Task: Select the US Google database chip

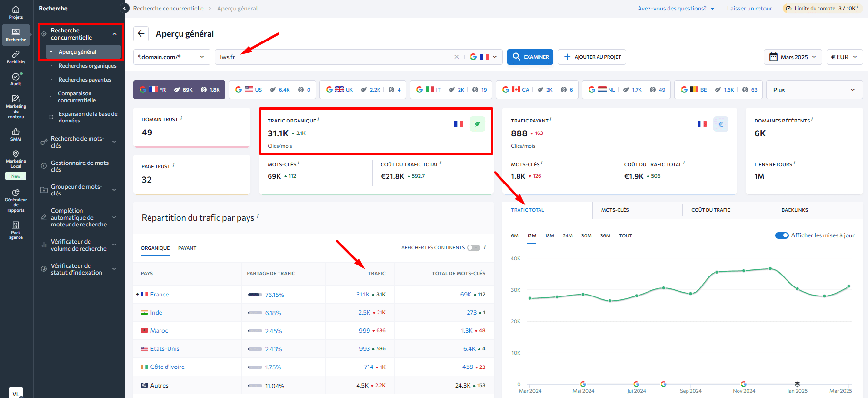Action: click(272, 90)
